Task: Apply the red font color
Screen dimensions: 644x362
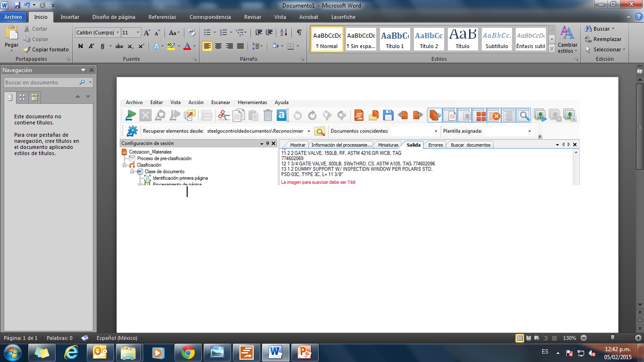Action: click(187, 46)
